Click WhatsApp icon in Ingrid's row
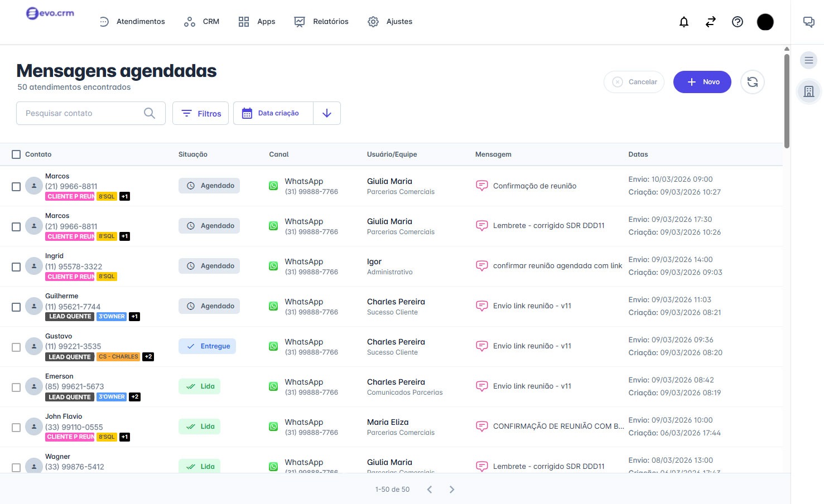This screenshot has height=504, width=824. click(x=273, y=266)
